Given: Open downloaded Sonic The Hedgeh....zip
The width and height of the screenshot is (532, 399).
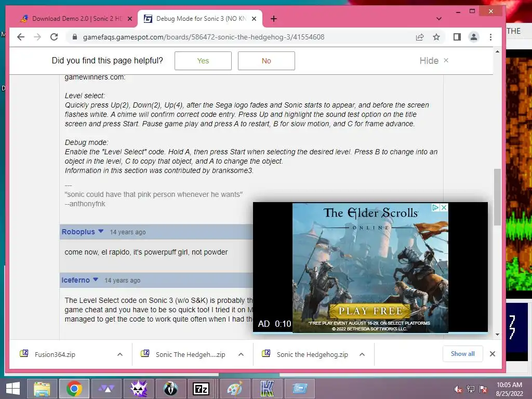Looking at the screenshot, I should tap(190, 354).
